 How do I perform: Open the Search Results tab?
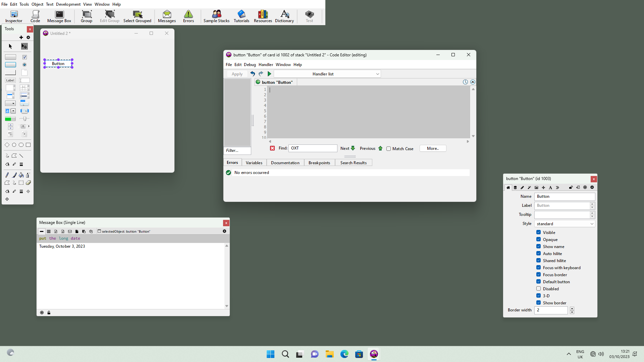(x=354, y=163)
